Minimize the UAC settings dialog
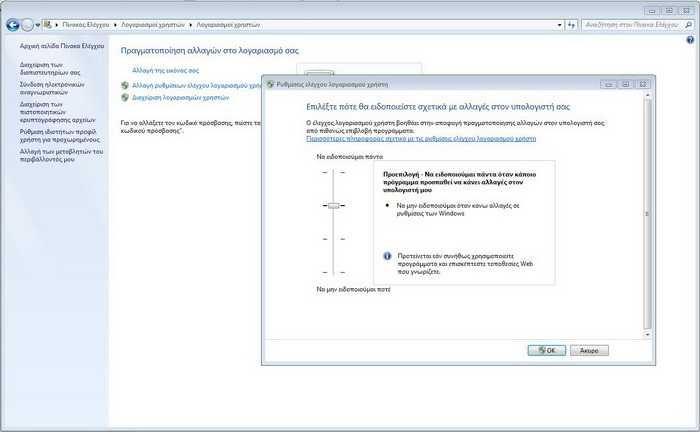This screenshot has height=432, width=700. point(608,84)
